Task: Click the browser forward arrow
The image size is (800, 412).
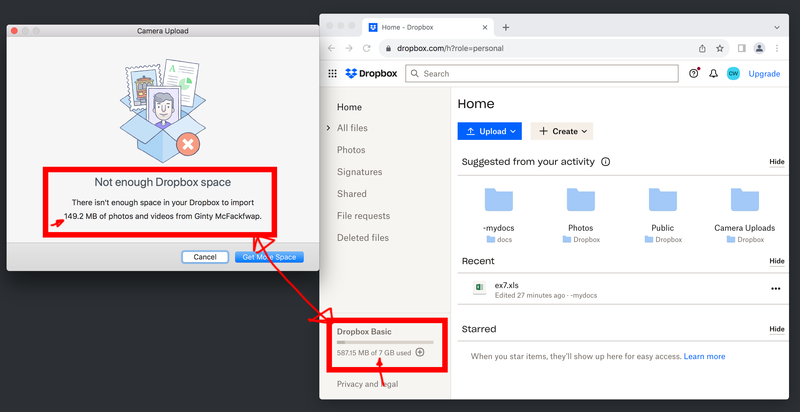Action: tap(348, 48)
